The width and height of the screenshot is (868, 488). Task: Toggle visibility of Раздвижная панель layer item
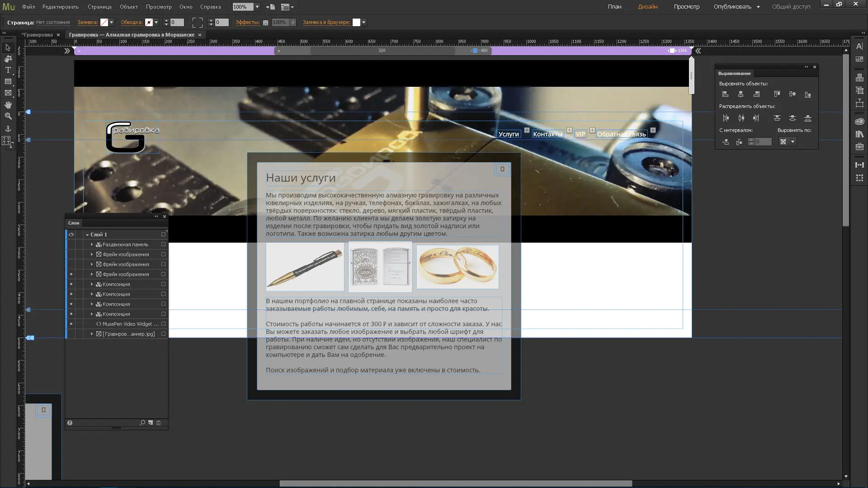(x=71, y=244)
